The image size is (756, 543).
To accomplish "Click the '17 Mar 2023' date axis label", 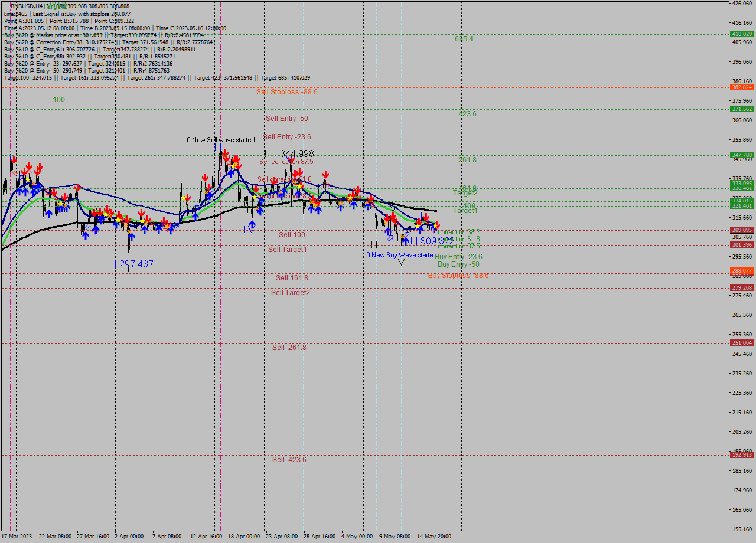I will click(x=18, y=537).
